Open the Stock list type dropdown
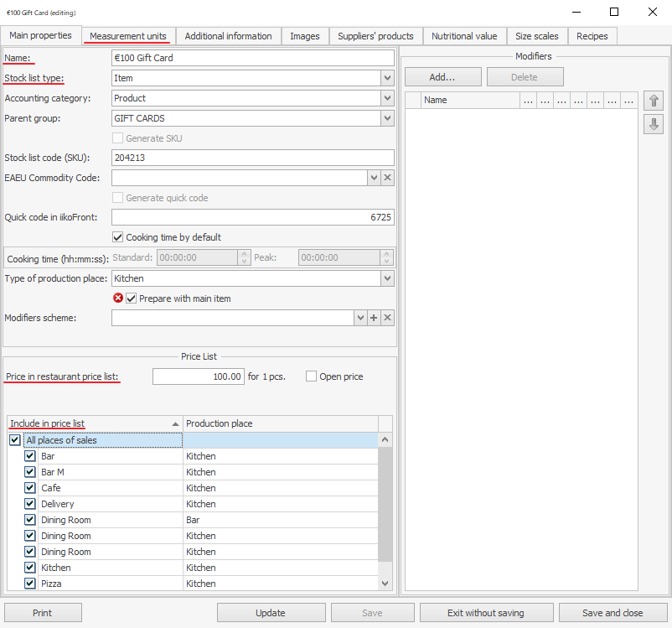The height and width of the screenshot is (628, 672). coord(386,78)
